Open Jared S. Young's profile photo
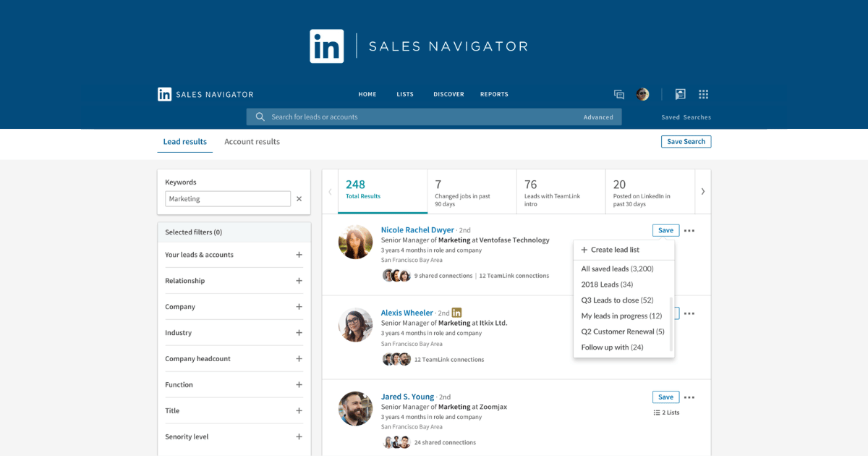This screenshot has height=456, width=868. pos(355,409)
